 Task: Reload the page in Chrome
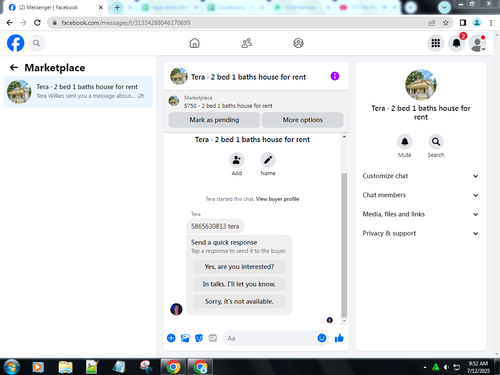[x=37, y=23]
